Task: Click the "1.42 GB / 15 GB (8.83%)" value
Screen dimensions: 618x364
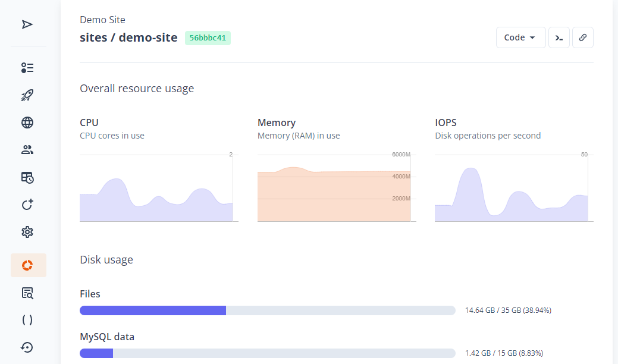Action: point(504,353)
